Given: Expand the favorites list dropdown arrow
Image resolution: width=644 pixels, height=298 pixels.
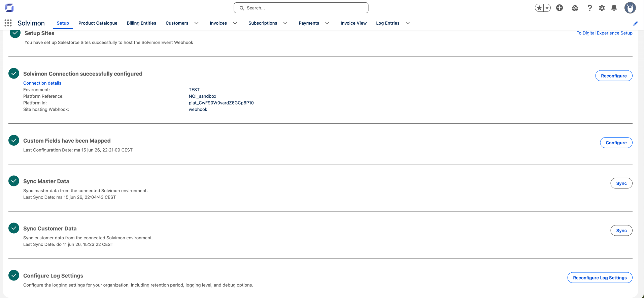Looking at the screenshot, I should 547,8.
